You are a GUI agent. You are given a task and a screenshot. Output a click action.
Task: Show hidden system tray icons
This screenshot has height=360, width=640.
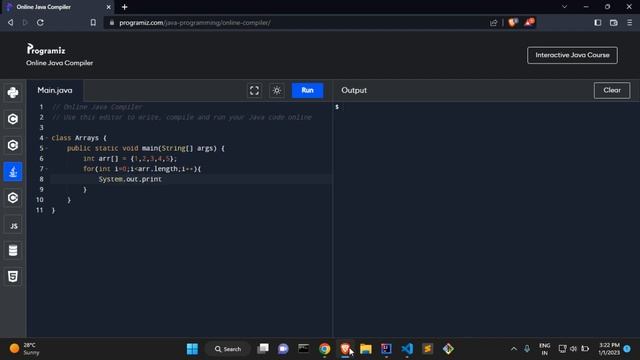(x=514, y=349)
